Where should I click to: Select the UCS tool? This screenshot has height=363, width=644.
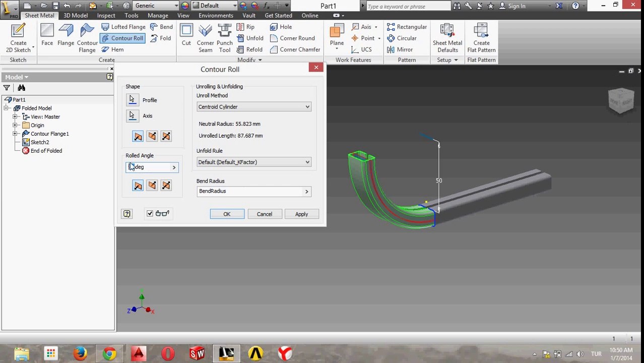pos(361,49)
